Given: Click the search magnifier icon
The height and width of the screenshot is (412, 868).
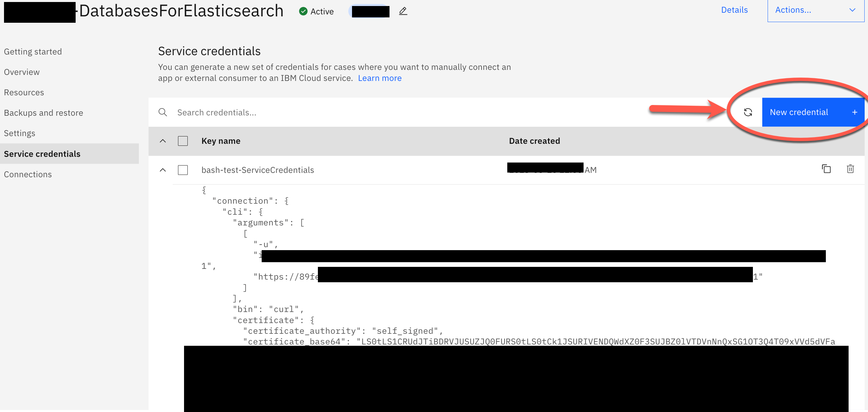Looking at the screenshot, I should pos(163,112).
